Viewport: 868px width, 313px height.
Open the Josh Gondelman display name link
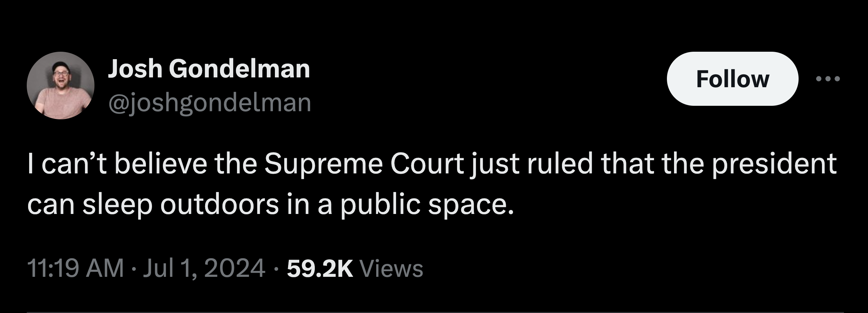(x=209, y=69)
